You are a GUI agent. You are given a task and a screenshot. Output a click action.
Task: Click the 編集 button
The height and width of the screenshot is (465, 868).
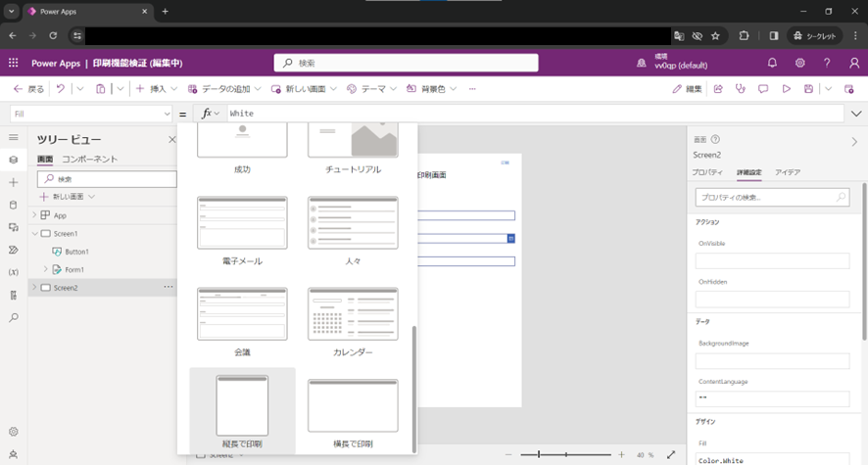coord(687,88)
